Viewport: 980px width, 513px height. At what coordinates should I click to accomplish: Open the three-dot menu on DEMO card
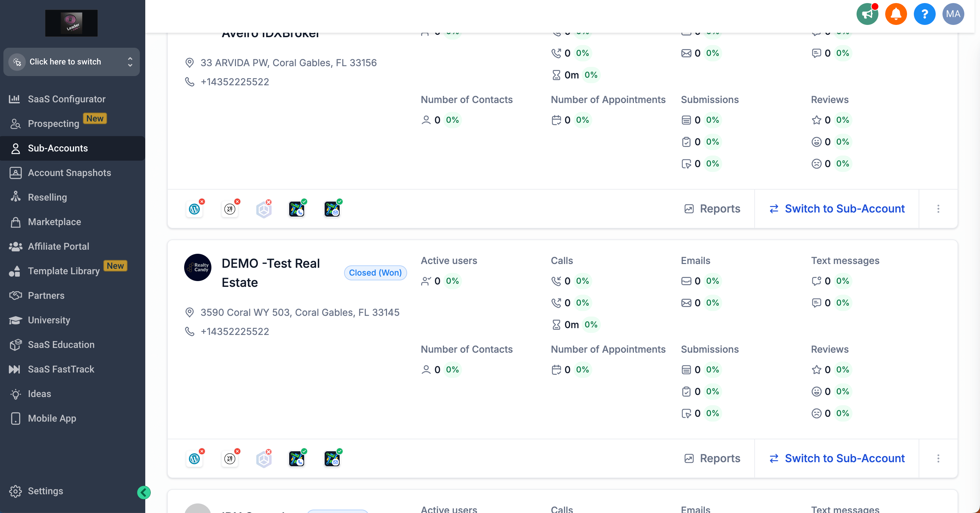[938, 458]
